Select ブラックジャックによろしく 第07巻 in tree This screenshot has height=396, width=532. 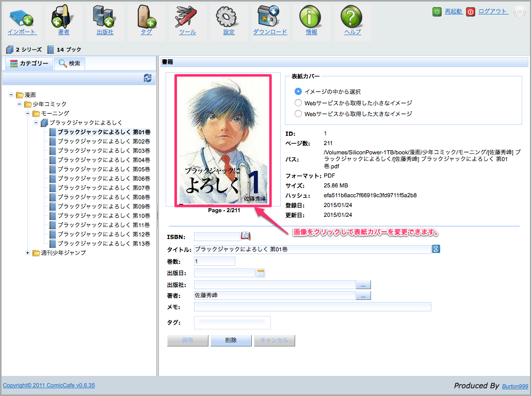pos(104,187)
